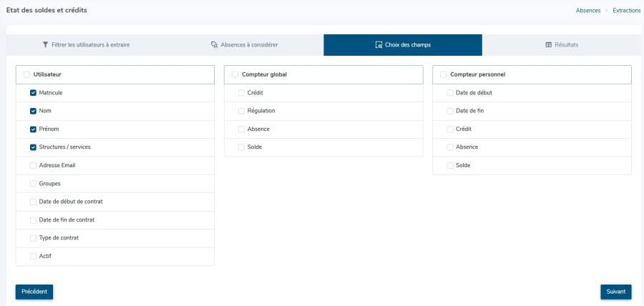
Task: Click the funnel icon on the filter tab
Action: pos(46,45)
